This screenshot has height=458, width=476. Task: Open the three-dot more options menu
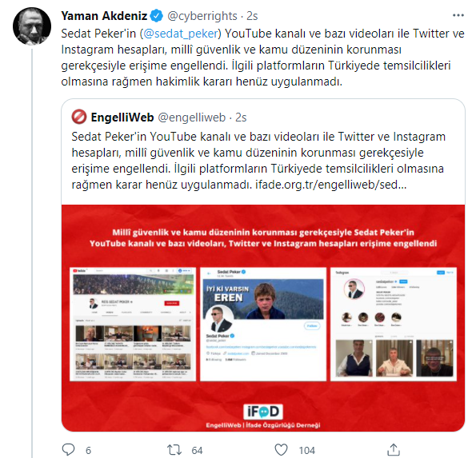[458, 15]
